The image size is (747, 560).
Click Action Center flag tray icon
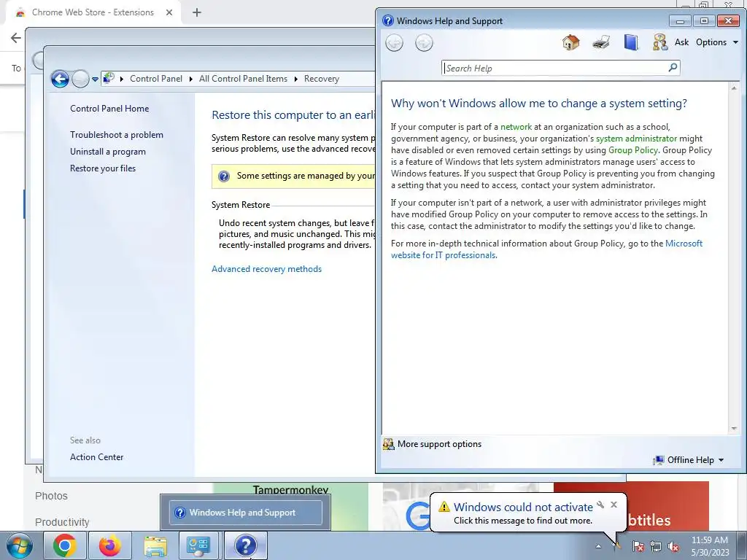[x=638, y=546]
